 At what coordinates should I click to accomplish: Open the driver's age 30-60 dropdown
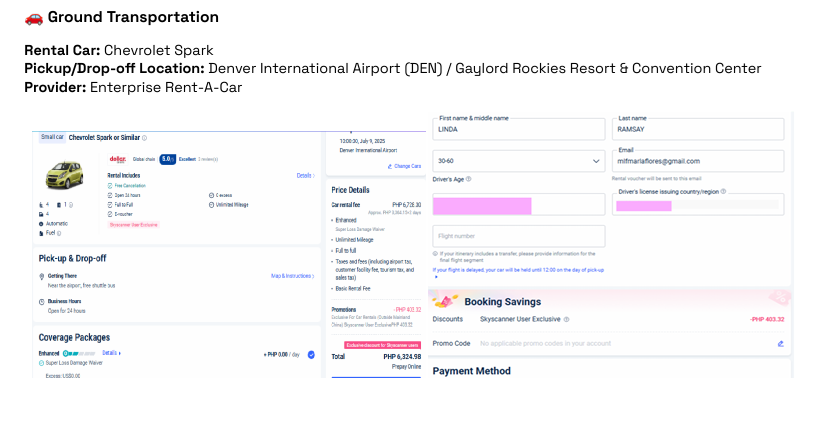click(519, 161)
